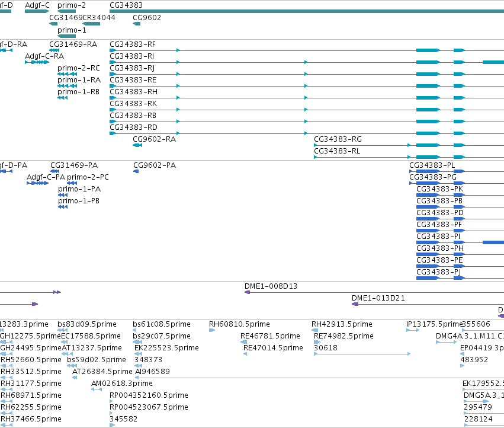Select the bs59d02.5prime EST

pos(72,366)
